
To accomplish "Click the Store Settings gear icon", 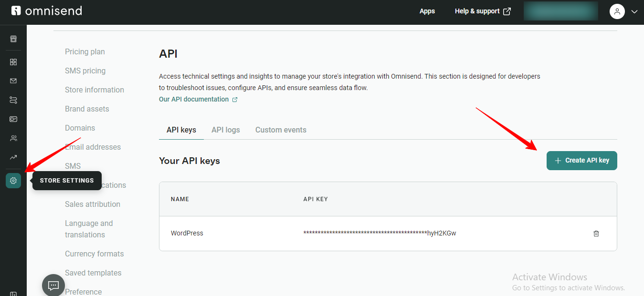I will (13, 181).
